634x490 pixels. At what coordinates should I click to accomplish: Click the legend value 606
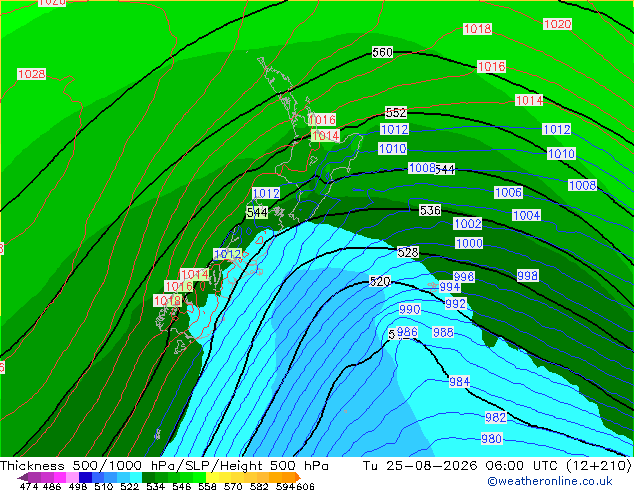point(305,486)
